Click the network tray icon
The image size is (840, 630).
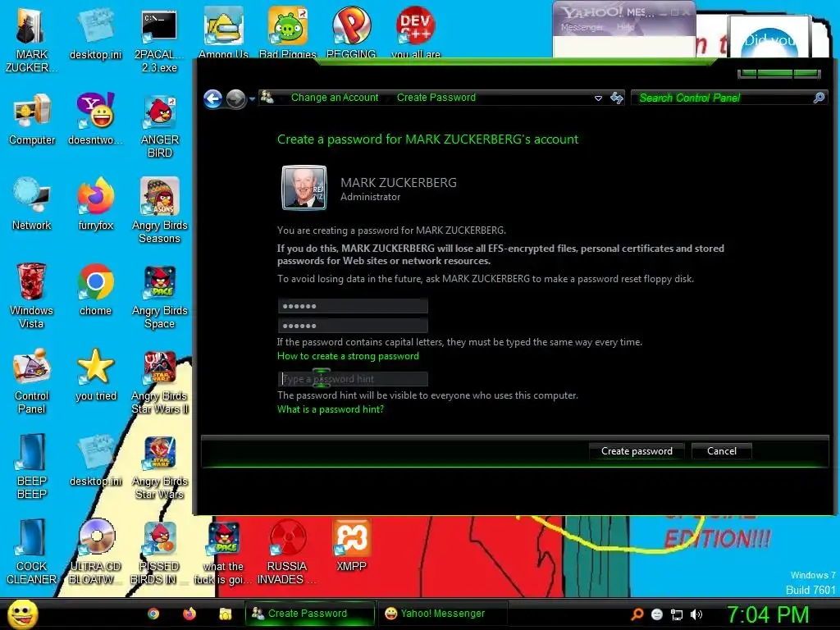pyautogui.click(x=677, y=614)
